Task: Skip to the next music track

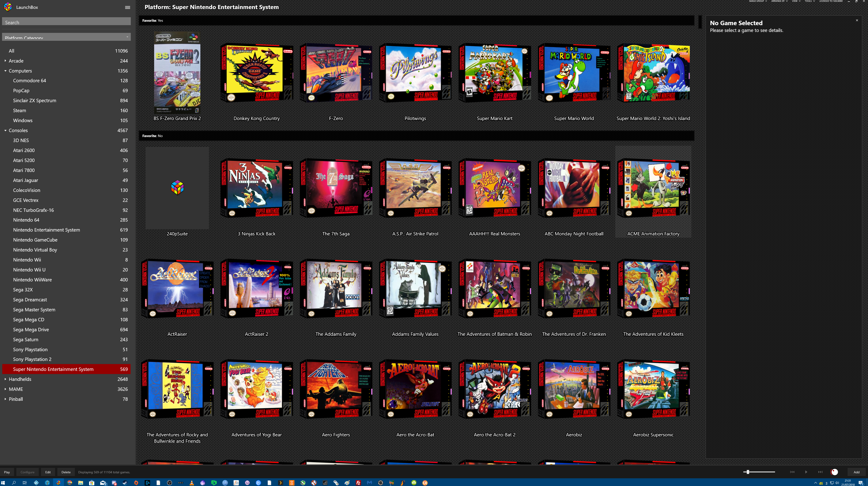Action: click(x=820, y=472)
